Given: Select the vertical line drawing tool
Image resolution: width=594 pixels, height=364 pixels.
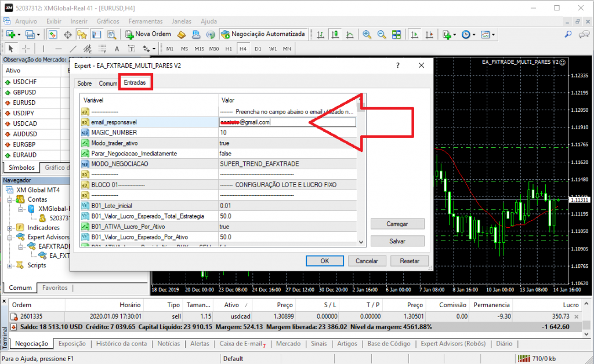Looking at the screenshot, I should [44, 49].
